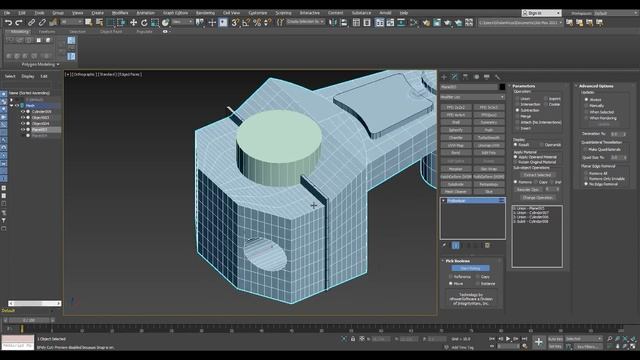Screen dimensions: 640x360
Task: Click the render teapot icon
Action: click(448, 23)
